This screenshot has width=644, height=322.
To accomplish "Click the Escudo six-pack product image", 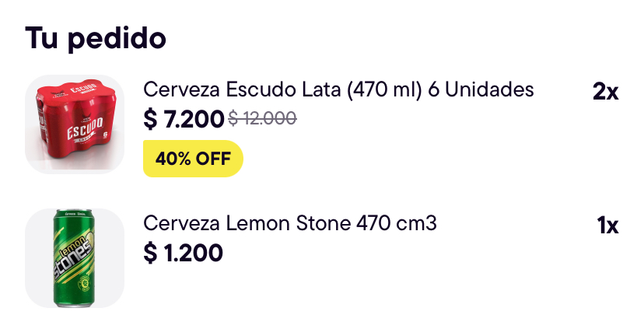I will coord(75,123).
